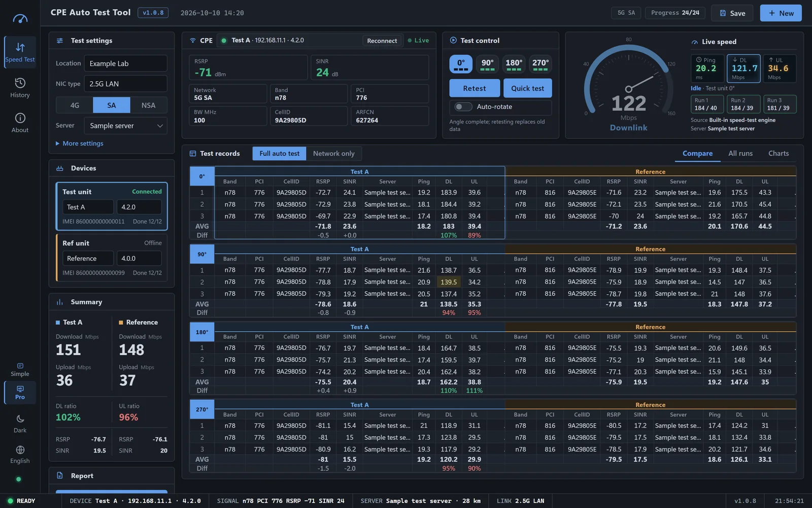This screenshot has height=508, width=812.
Task: Select SA network mode
Action: tap(112, 105)
